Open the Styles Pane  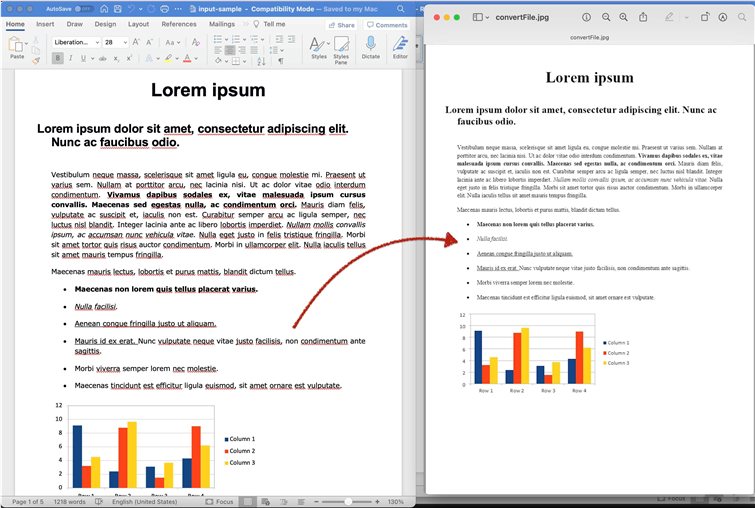[x=341, y=47]
